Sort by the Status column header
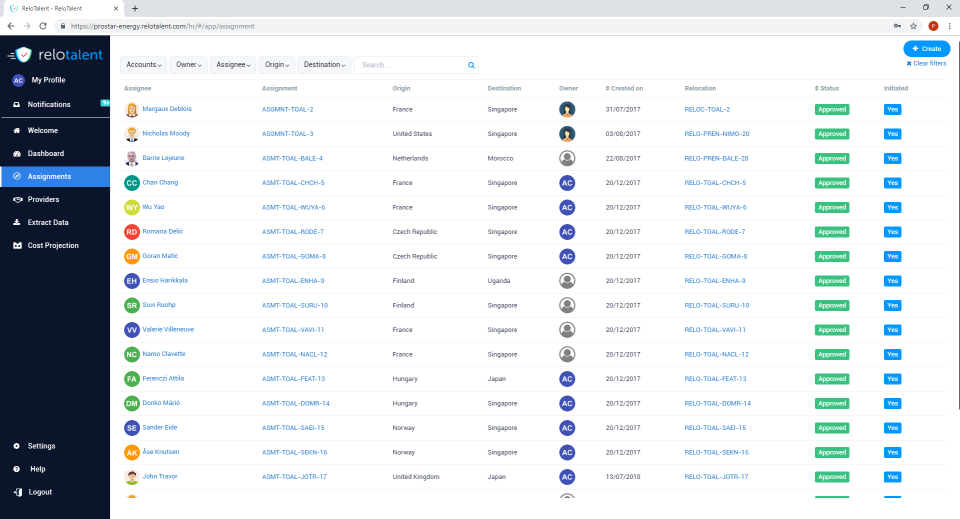The height and width of the screenshot is (519, 960). [x=827, y=89]
